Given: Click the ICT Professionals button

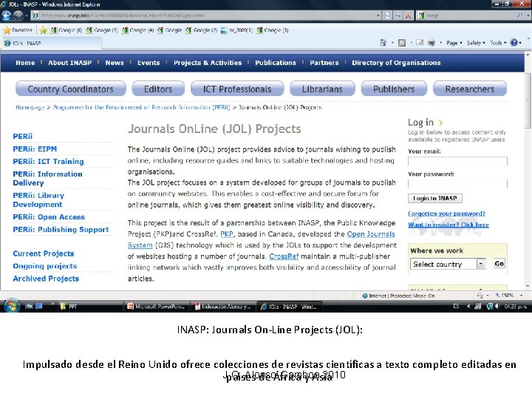Looking at the screenshot, I should 237,89.
